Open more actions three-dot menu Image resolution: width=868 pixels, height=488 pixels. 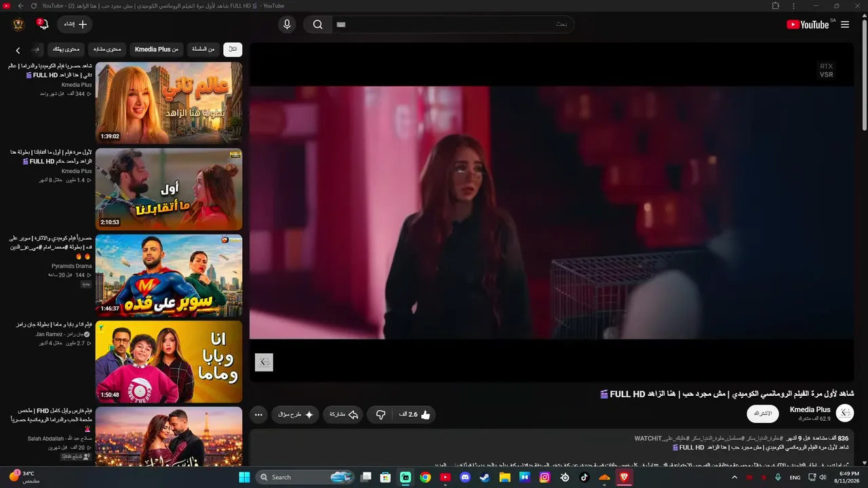[258, 414]
